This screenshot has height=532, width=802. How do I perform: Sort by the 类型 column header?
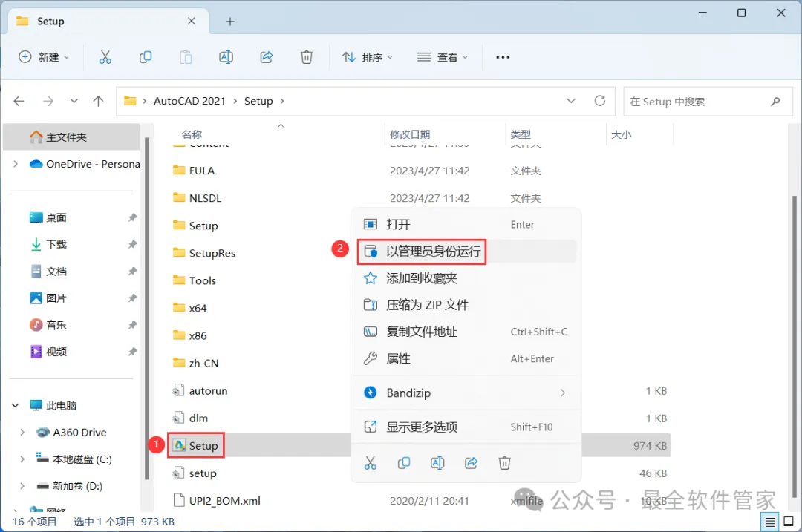tap(521, 134)
